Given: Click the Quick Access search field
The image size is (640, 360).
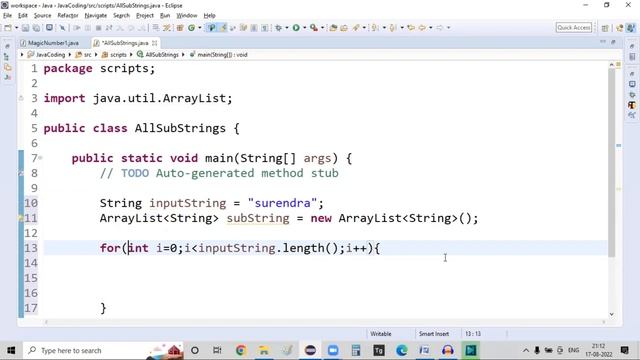Looking at the screenshot, I should point(574,27).
